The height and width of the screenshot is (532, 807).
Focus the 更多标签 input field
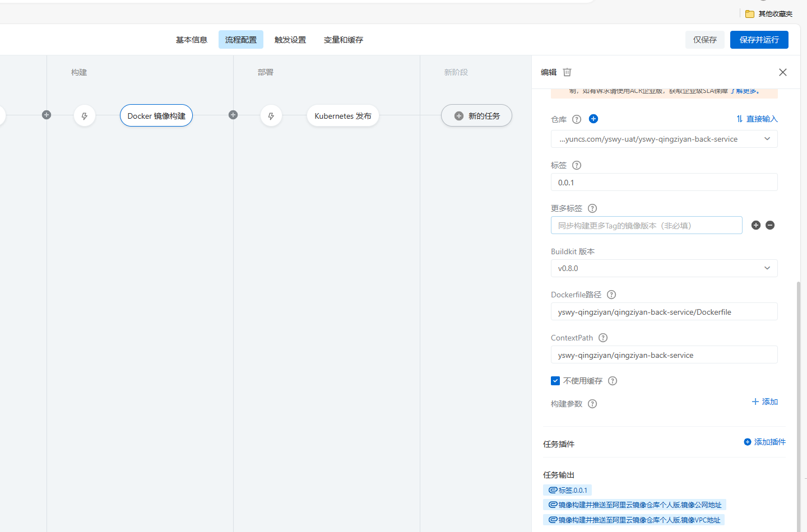[x=647, y=225]
